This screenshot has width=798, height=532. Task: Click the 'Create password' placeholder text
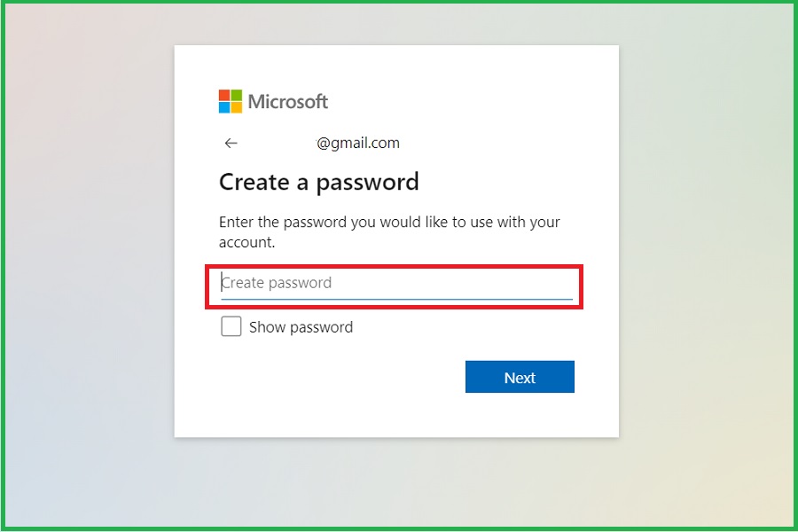(x=277, y=283)
